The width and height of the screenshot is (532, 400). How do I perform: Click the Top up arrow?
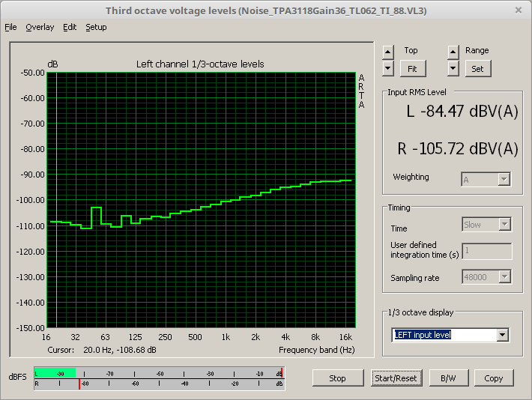[x=387, y=52]
